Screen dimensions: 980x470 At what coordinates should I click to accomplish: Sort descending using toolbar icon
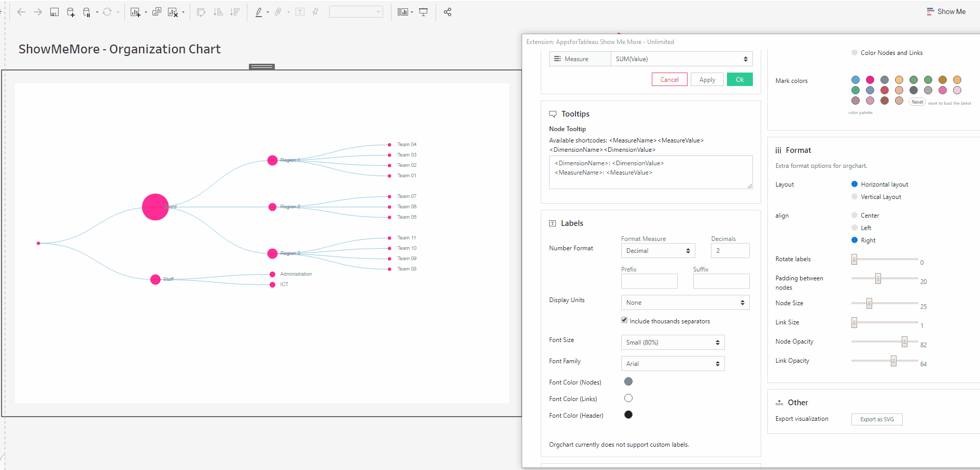coord(235,12)
